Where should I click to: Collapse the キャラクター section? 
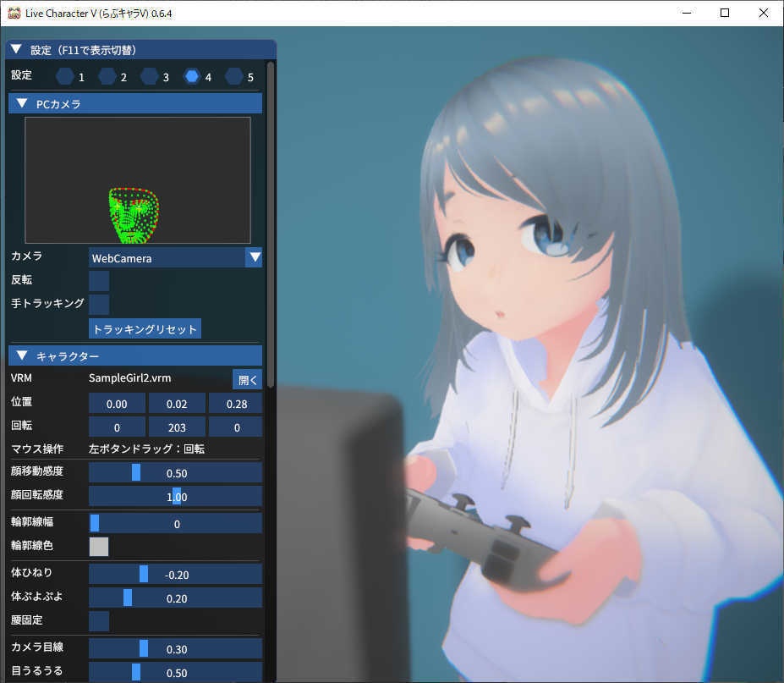coord(21,355)
